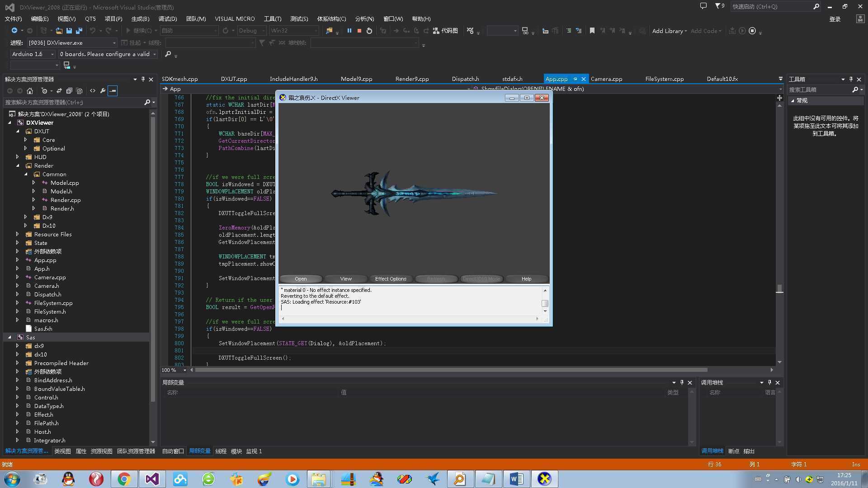Click the code editor horizontal scrollbar

point(451,370)
